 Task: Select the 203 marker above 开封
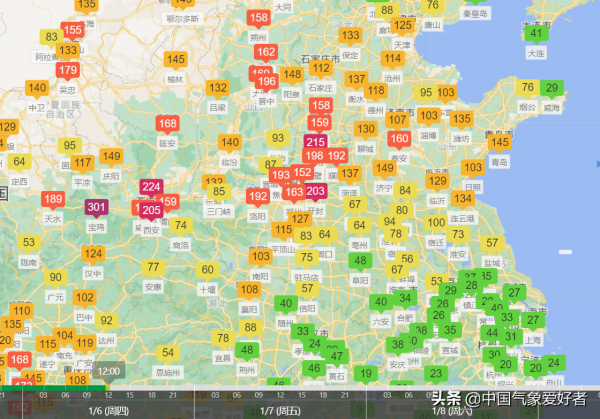pyautogui.click(x=315, y=191)
